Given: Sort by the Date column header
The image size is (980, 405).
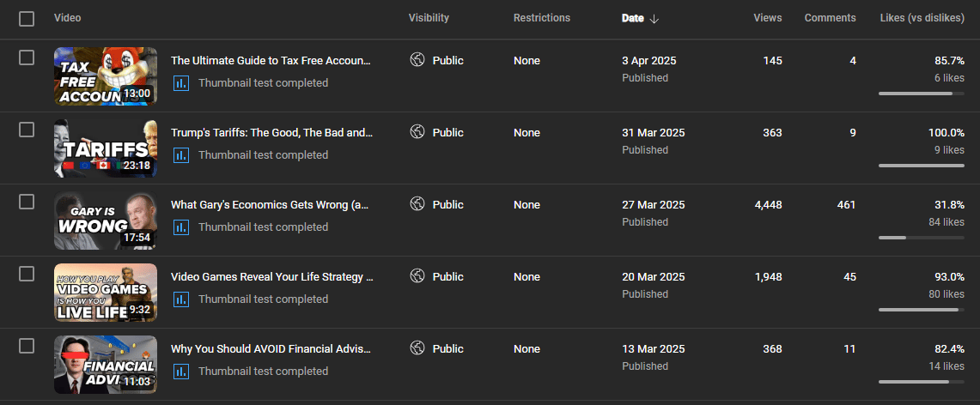Looking at the screenshot, I should [631, 18].
